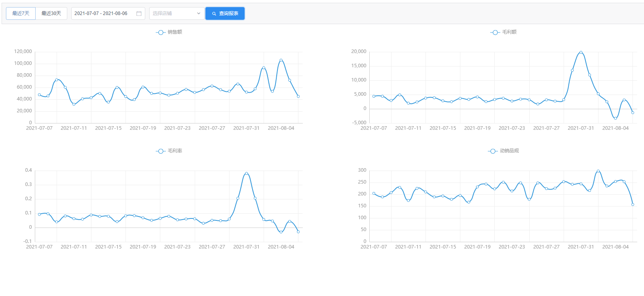
Task: Toggle the 毛利额 series legend
Action: [x=503, y=32]
